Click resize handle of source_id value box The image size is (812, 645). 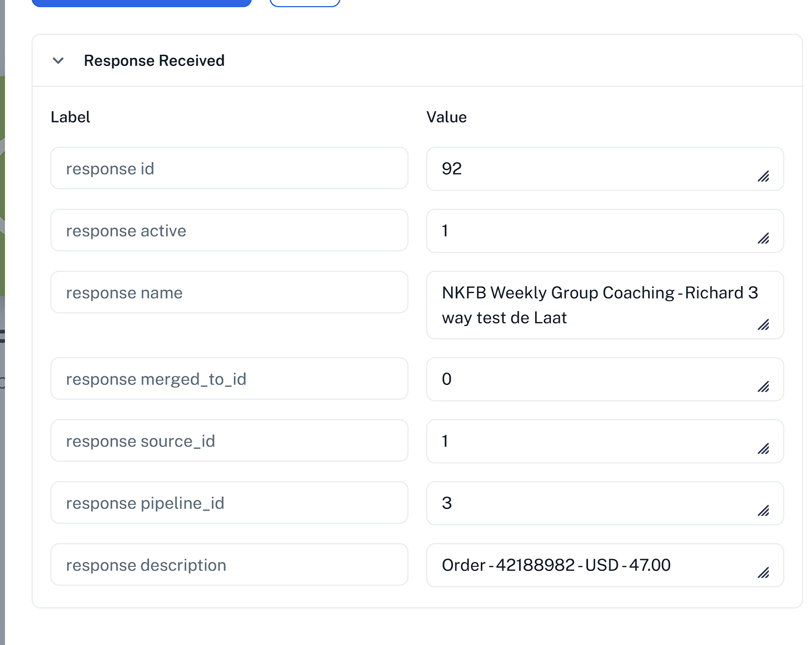(763, 449)
